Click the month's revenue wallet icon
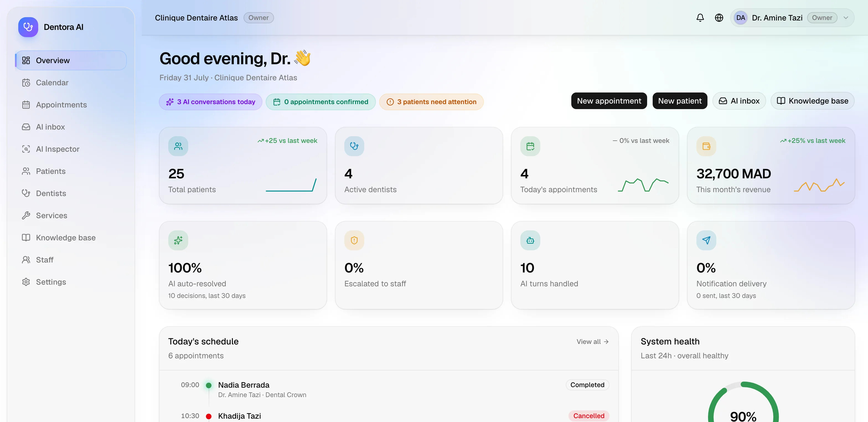The height and width of the screenshot is (422, 868). coord(706,146)
